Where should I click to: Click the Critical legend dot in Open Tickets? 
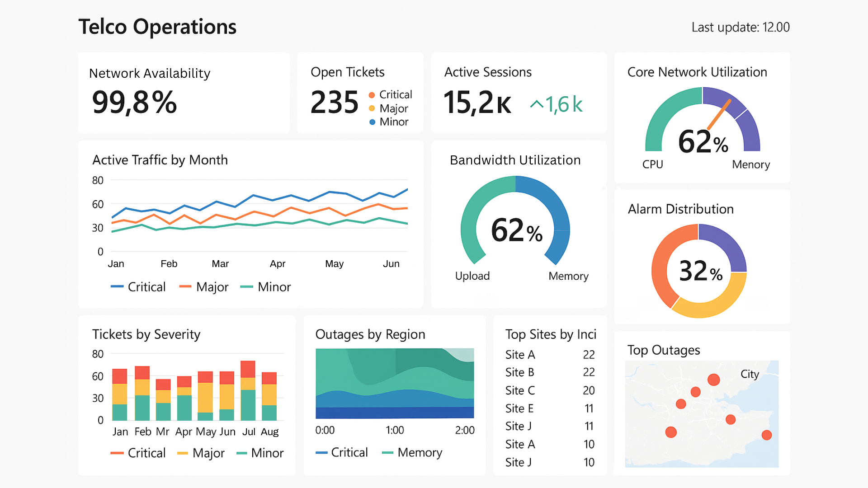[x=372, y=95]
